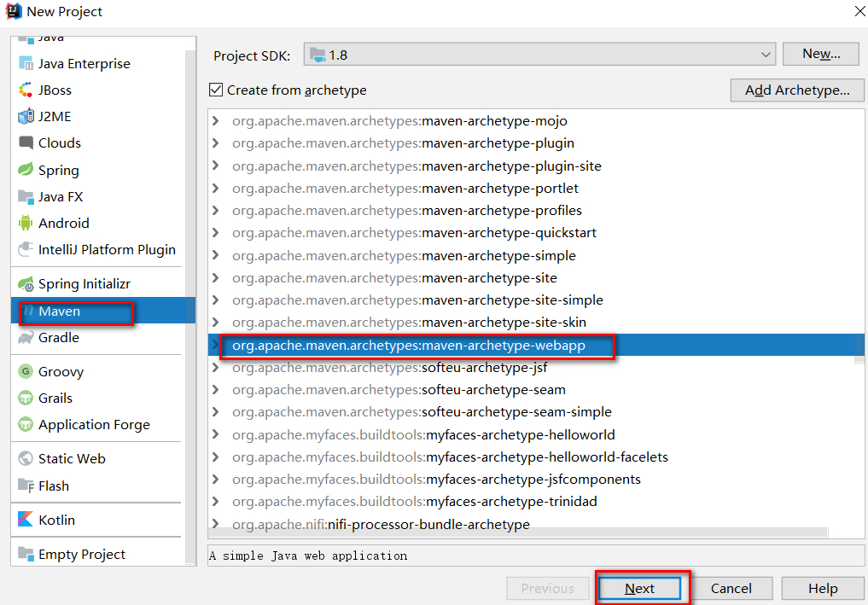Expand the maven-archetype-site entry

pos(216,278)
